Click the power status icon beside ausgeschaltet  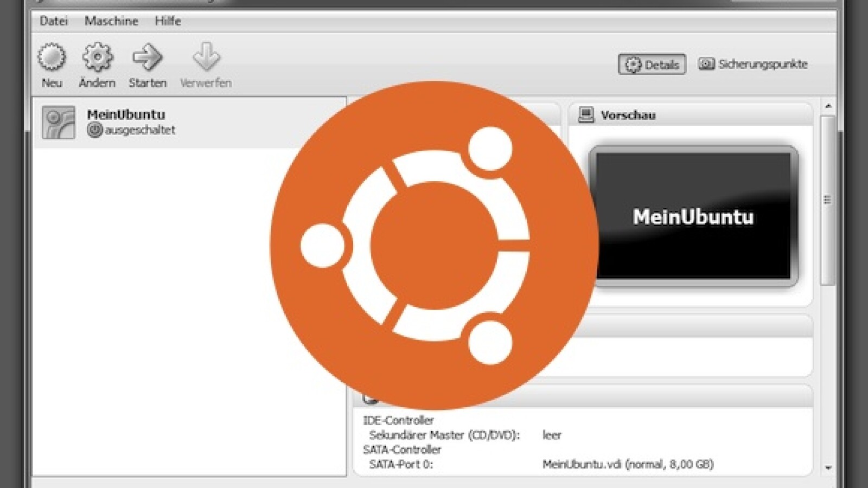pos(94,130)
